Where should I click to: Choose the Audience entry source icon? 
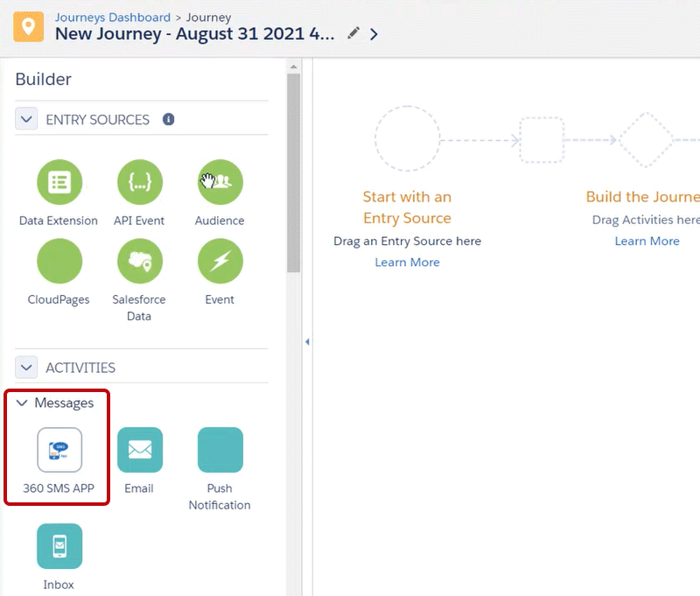[220, 183]
